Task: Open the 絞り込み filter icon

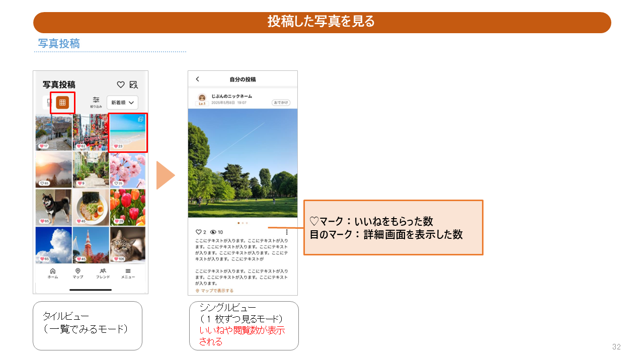Action: pos(96,102)
